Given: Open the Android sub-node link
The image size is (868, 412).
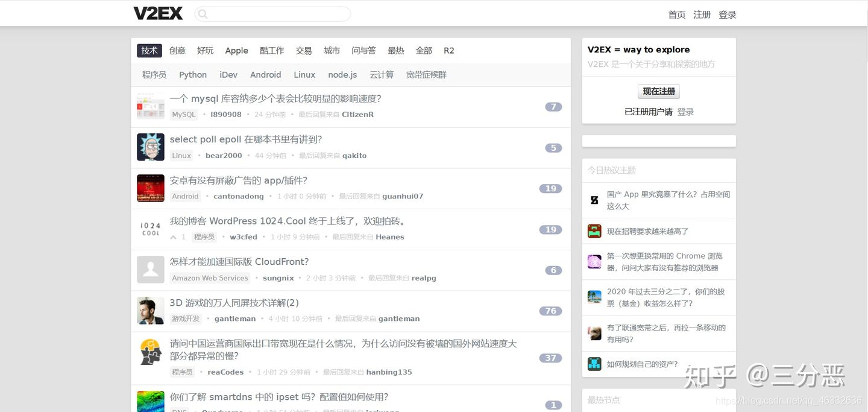Looking at the screenshot, I should pyautogui.click(x=266, y=75).
